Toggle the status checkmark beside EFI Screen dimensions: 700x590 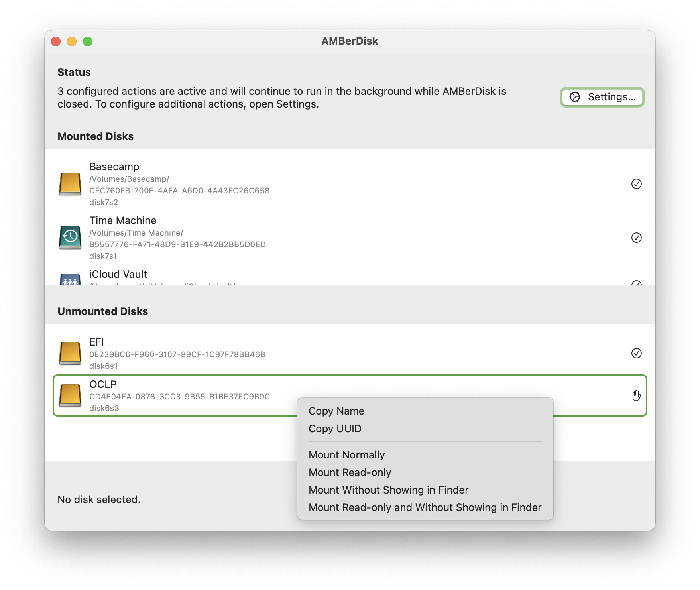coord(637,352)
